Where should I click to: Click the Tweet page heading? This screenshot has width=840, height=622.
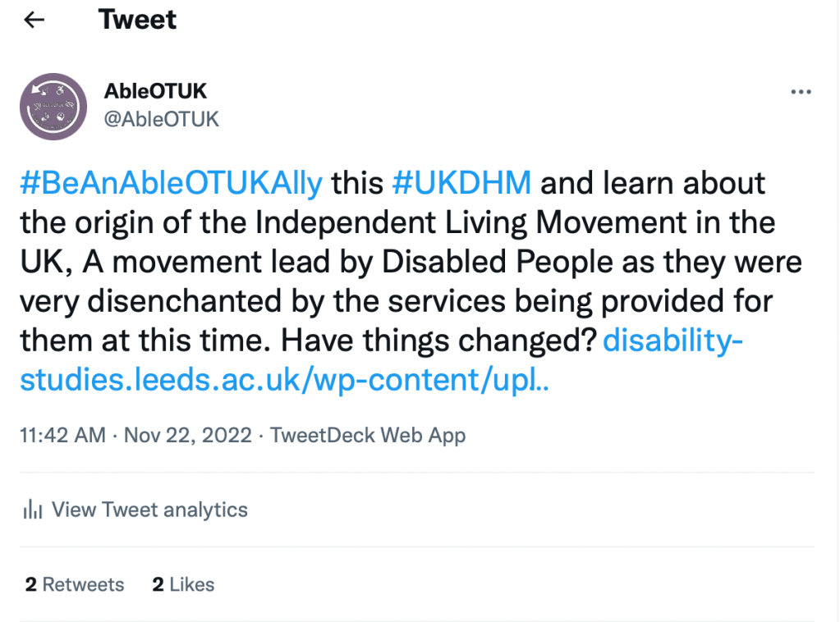click(137, 20)
